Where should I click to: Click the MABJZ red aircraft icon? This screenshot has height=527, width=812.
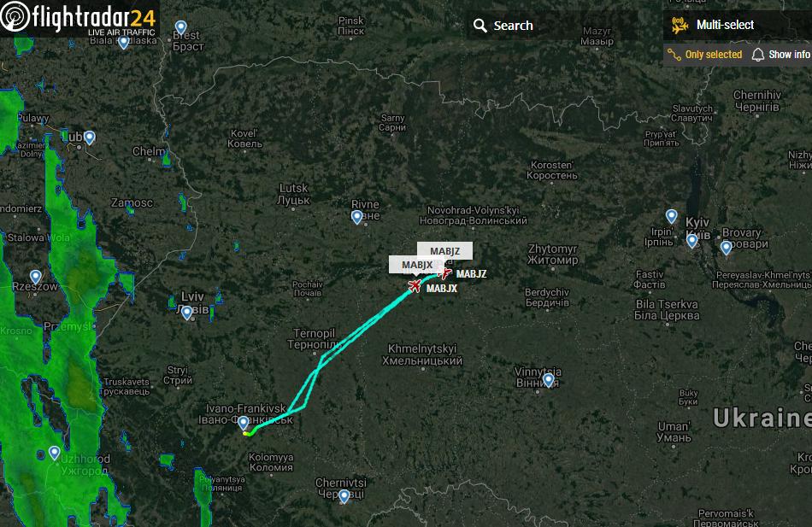[445, 272]
